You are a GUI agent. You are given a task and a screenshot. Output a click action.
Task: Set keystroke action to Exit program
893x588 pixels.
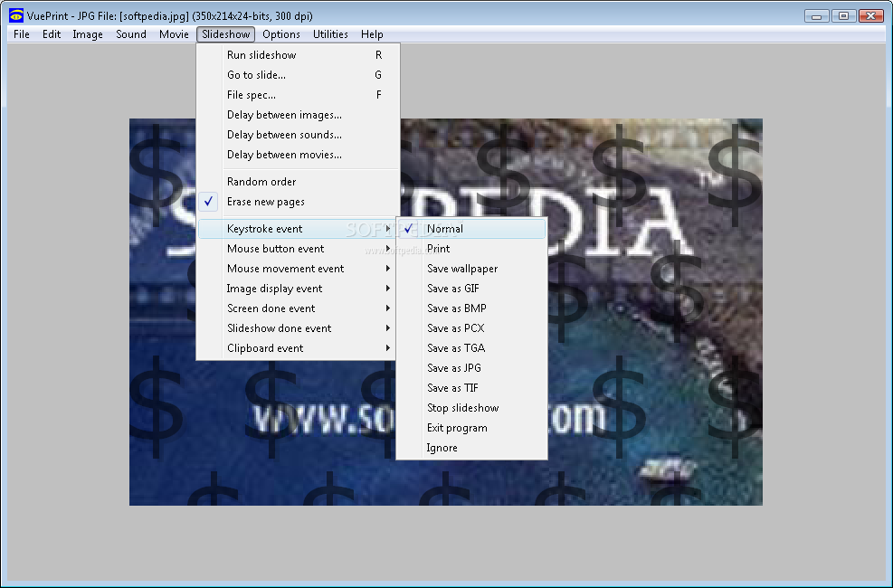tap(471, 428)
